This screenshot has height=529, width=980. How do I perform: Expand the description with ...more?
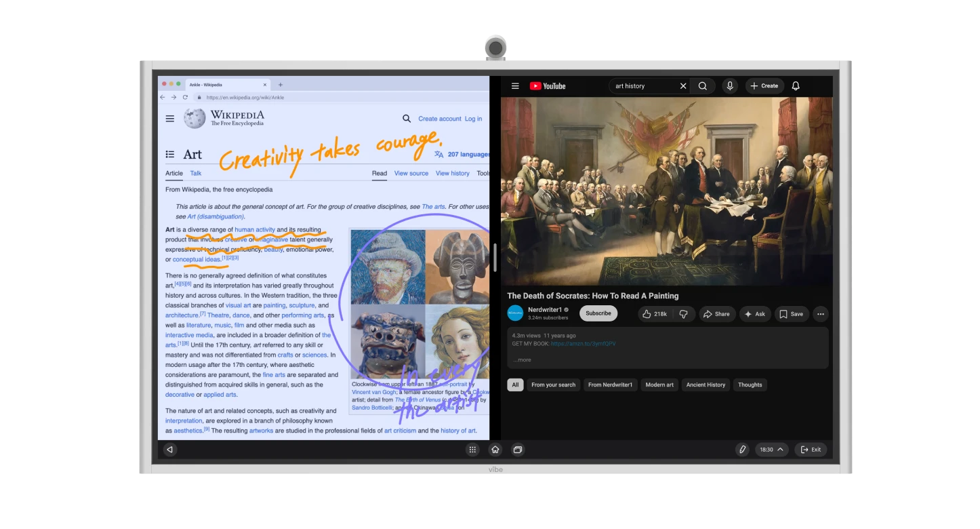522,360
